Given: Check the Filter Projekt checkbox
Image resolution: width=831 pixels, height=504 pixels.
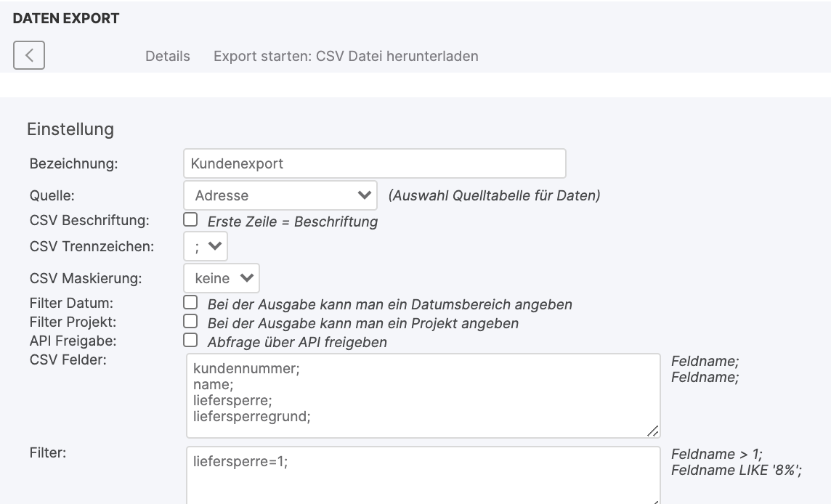Looking at the screenshot, I should coord(190,321).
